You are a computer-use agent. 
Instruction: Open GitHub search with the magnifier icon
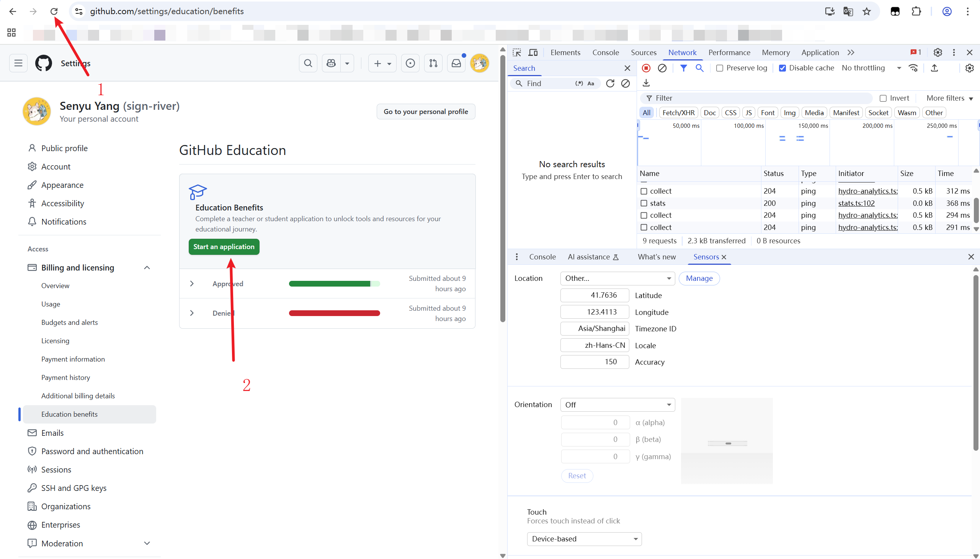[x=308, y=63]
